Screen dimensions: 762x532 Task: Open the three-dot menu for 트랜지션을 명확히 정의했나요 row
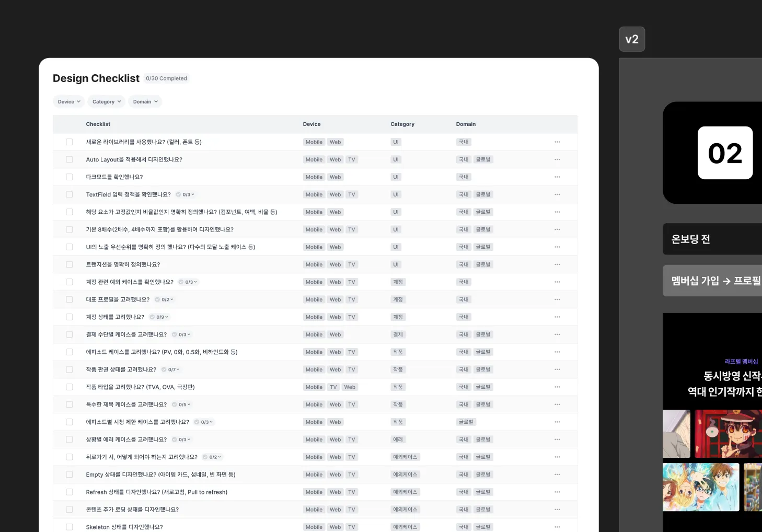click(x=557, y=264)
